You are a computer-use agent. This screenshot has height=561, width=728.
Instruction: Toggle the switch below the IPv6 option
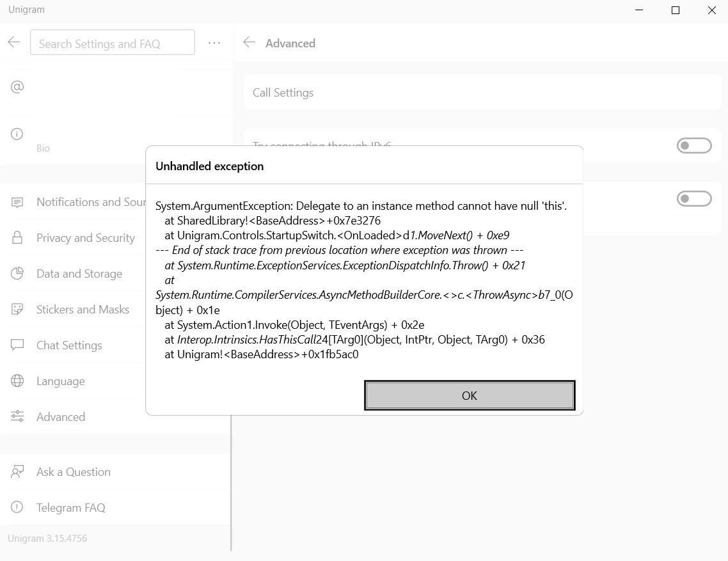coord(693,198)
